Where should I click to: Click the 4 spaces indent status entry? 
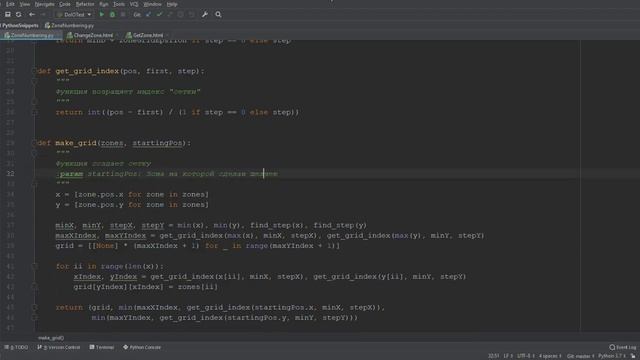tap(550, 356)
